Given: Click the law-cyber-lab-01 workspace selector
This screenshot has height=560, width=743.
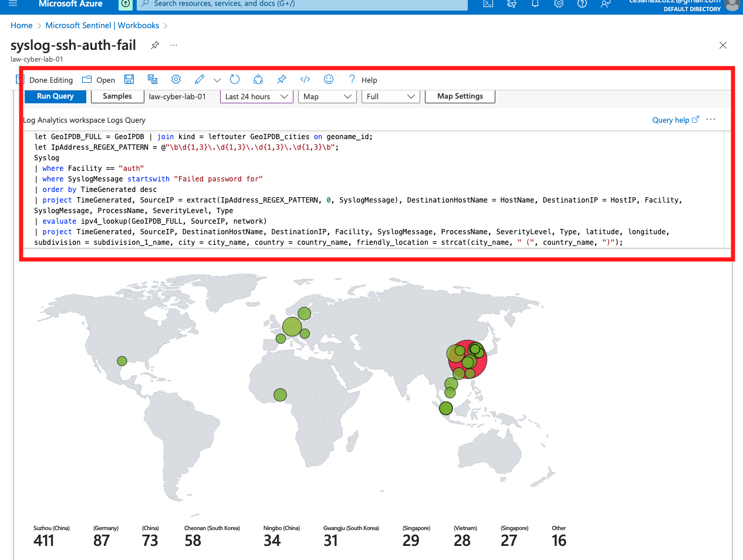Looking at the screenshot, I should click(x=177, y=97).
